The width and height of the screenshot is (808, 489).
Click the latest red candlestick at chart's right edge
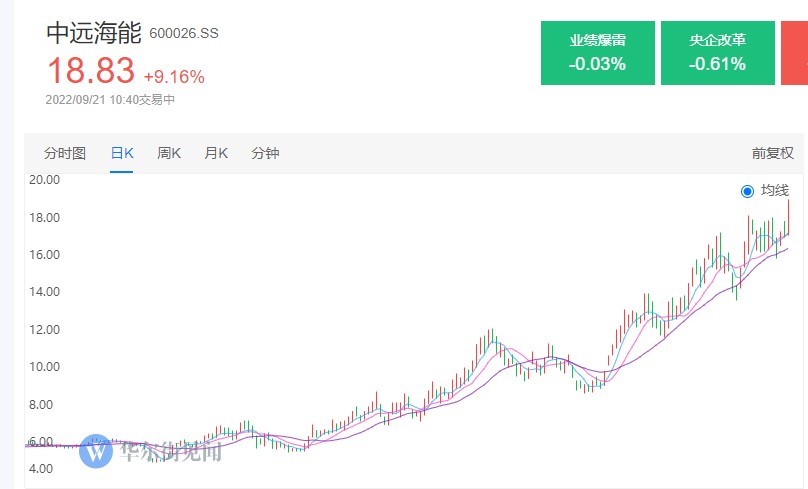[789, 217]
